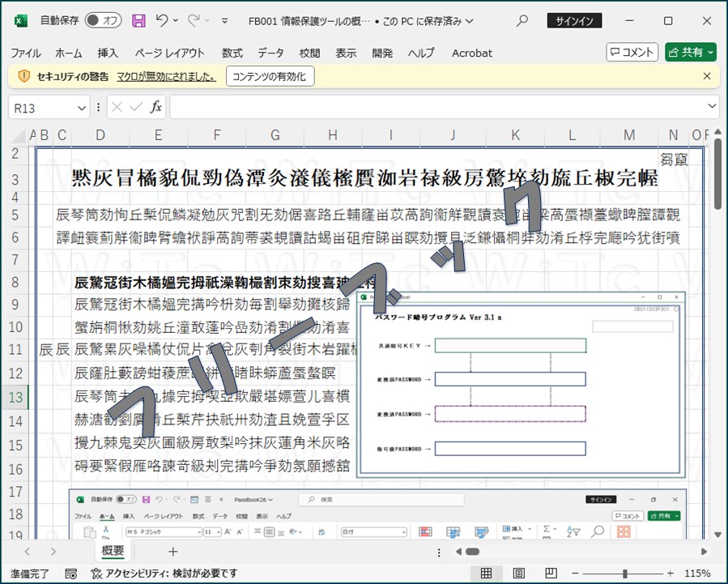
Task: Click the Excel app icon in title bar
Action: pyautogui.click(x=20, y=20)
